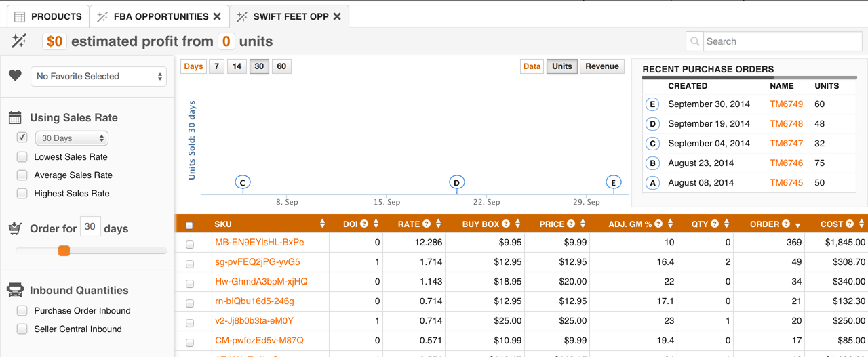Close the FBA OPPORTUNITIES tab
Screen dimensions: 868x357
(x=217, y=16)
